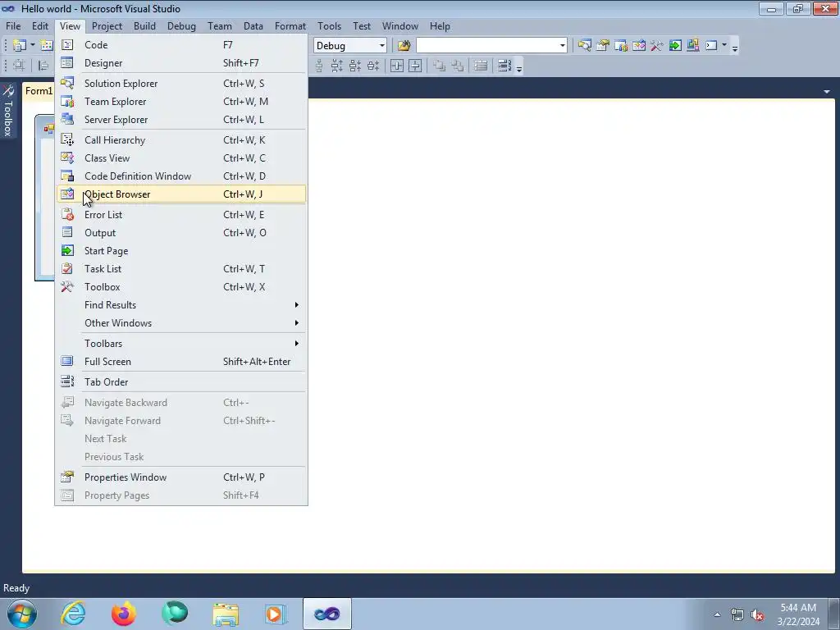Click the Output window menu icon
Image resolution: width=840 pixels, height=630 pixels.
[x=67, y=232]
